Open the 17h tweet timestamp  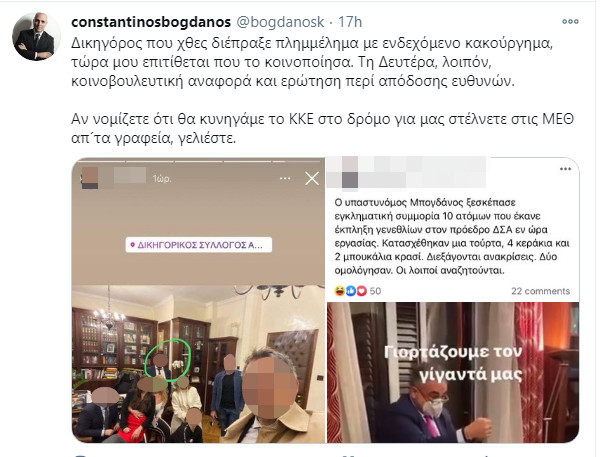(350, 22)
